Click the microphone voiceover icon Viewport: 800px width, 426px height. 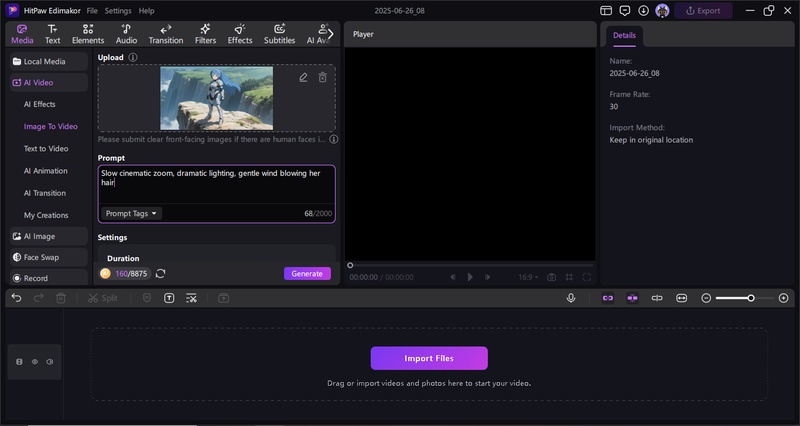tap(571, 298)
